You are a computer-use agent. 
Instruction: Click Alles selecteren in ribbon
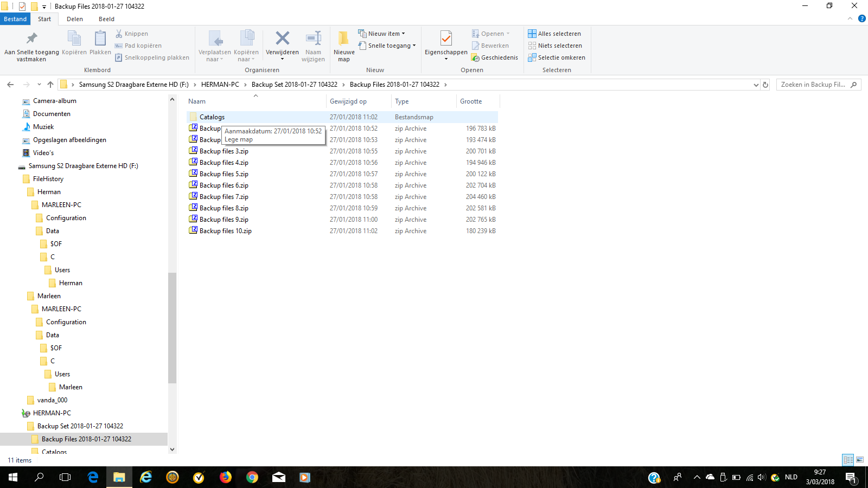554,34
